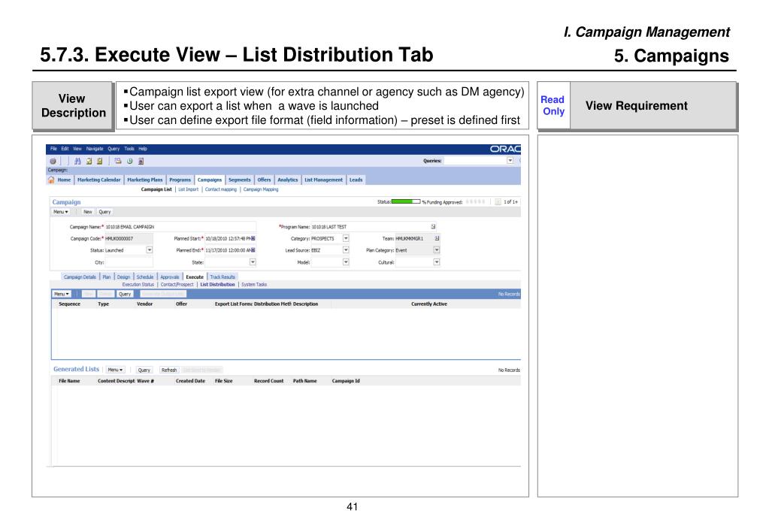769x532 pixels.
Task: Open Contact/Prospect subview
Action: click(x=177, y=284)
